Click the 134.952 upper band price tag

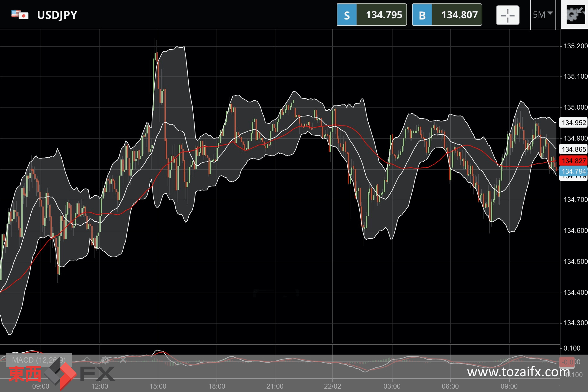tap(573, 123)
